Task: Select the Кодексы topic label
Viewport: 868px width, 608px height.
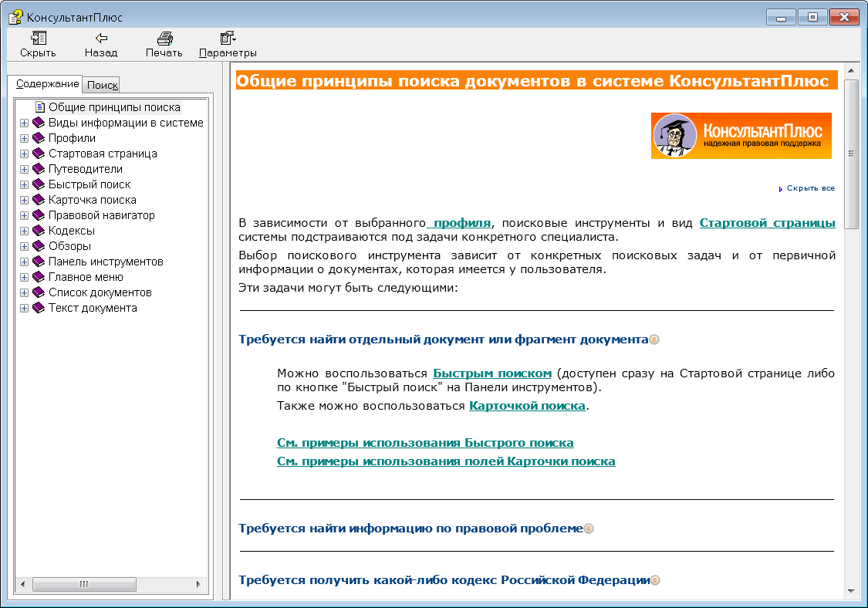Action: pyautogui.click(x=72, y=231)
